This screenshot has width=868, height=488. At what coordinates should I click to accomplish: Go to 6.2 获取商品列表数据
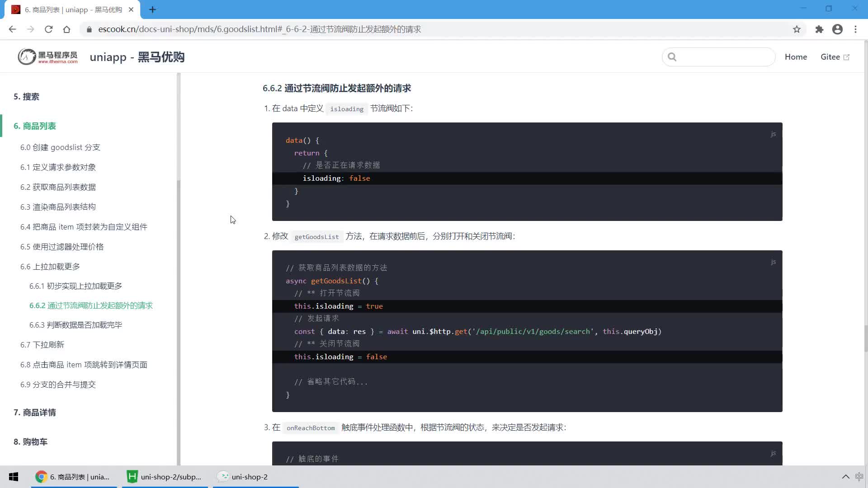[58, 187]
